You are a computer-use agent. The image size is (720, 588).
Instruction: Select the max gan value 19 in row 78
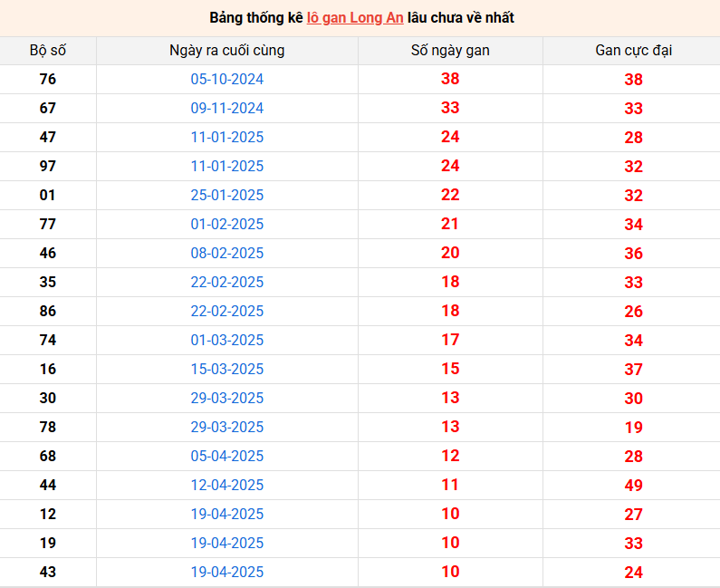point(633,428)
